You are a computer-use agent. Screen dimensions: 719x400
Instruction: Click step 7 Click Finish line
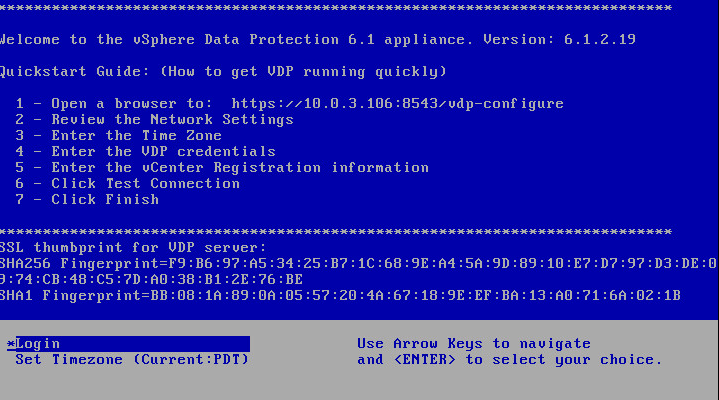click(87, 200)
